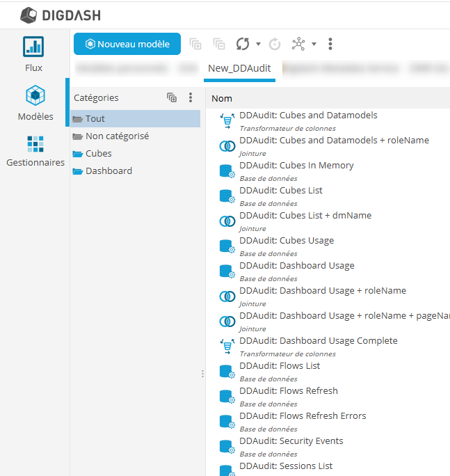Screen dimensions: 450x476
Task: Click the remove-copy icon in top toolbar
Action: [219, 44]
